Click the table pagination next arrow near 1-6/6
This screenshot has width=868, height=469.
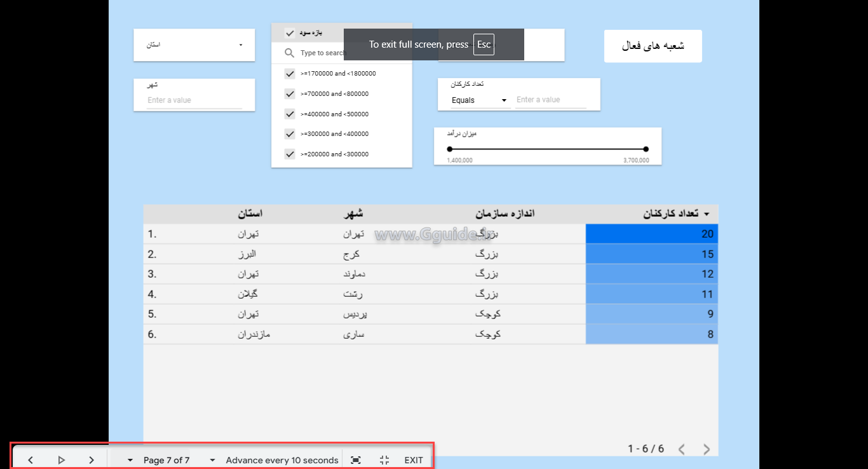click(706, 449)
